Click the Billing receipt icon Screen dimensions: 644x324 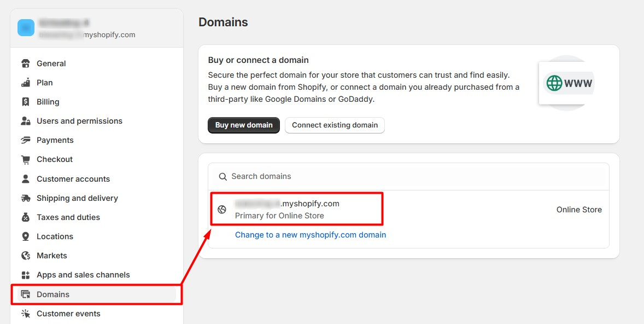click(x=26, y=102)
